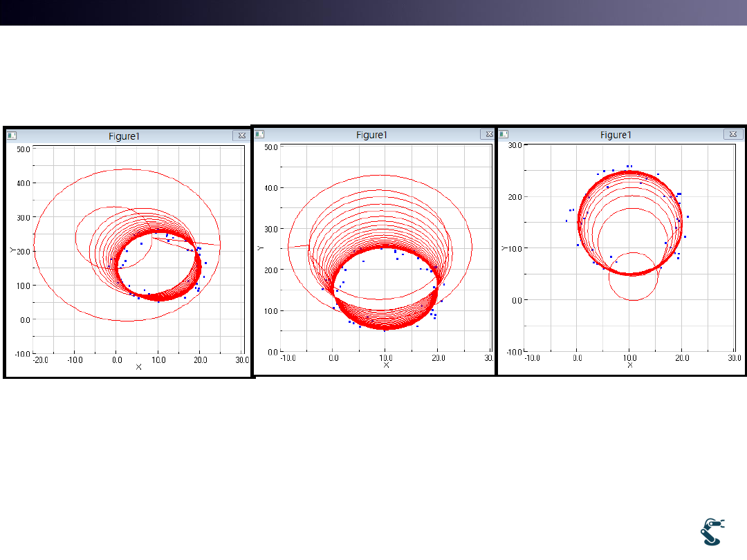Click the right Figure1 window system icon
The width and height of the screenshot is (747, 560).
tap(504, 135)
